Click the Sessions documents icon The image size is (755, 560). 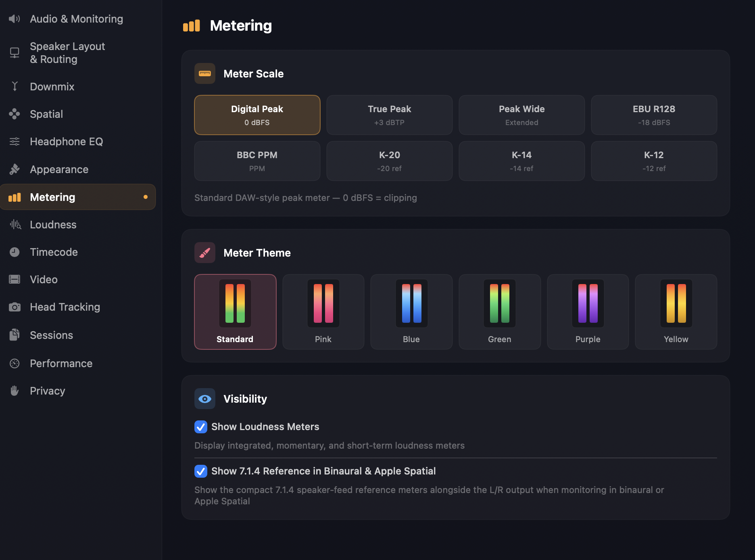tap(15, 335)
